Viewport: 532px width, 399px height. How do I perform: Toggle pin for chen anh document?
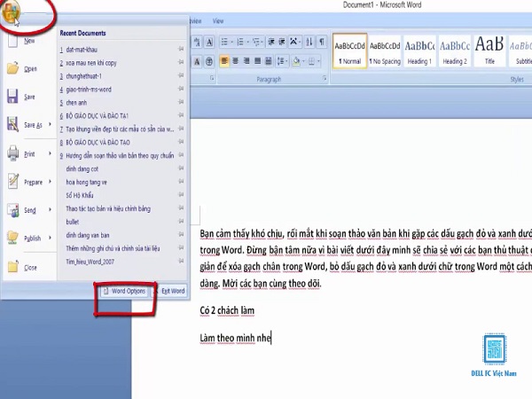181,102
